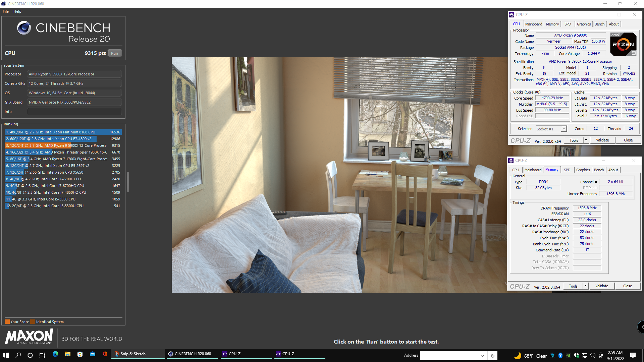The image size is (644, 362).
Task: Open the Bluetooth tray icon
Action: (x=560, y=355)
